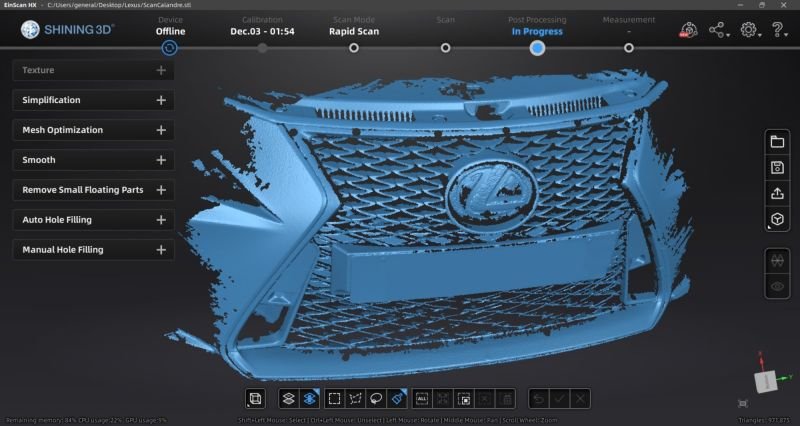Choose the lasso selection tool
The image size is (800, 426).
pos(378,398)
